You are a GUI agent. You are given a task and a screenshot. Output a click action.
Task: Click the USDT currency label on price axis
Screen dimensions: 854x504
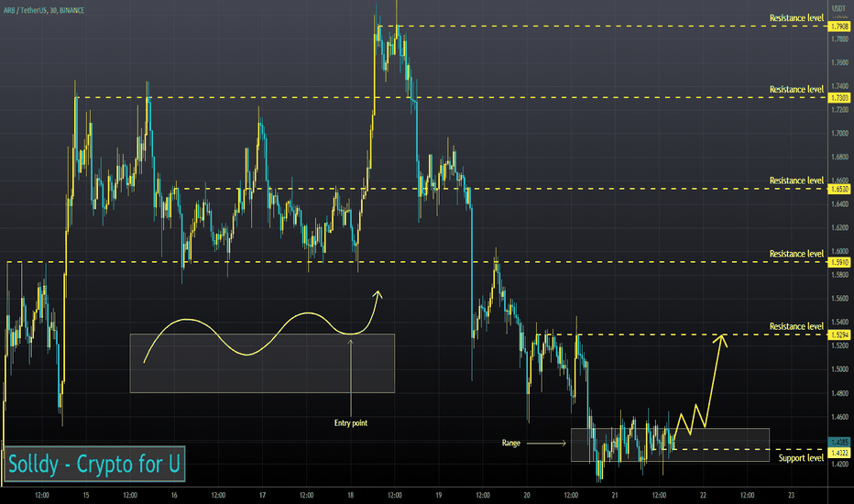[x=838, y=9]
